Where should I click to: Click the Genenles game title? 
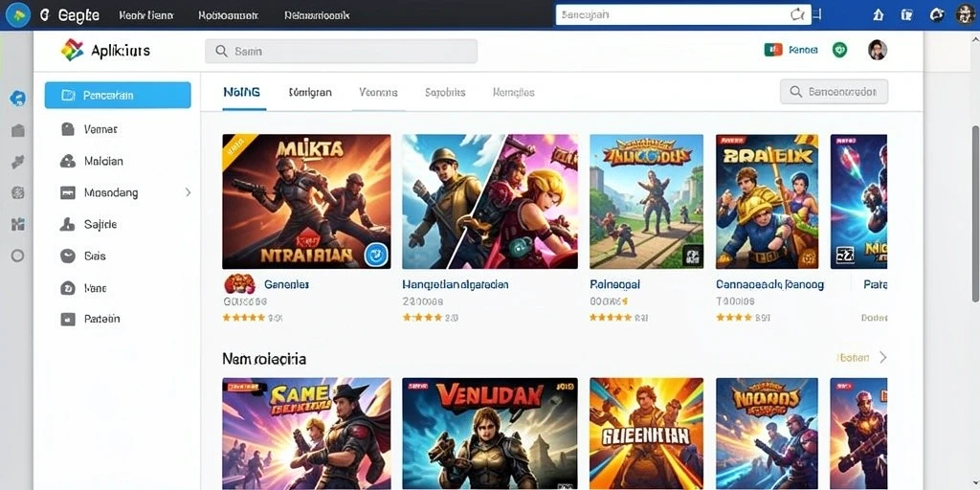[287, 284]
